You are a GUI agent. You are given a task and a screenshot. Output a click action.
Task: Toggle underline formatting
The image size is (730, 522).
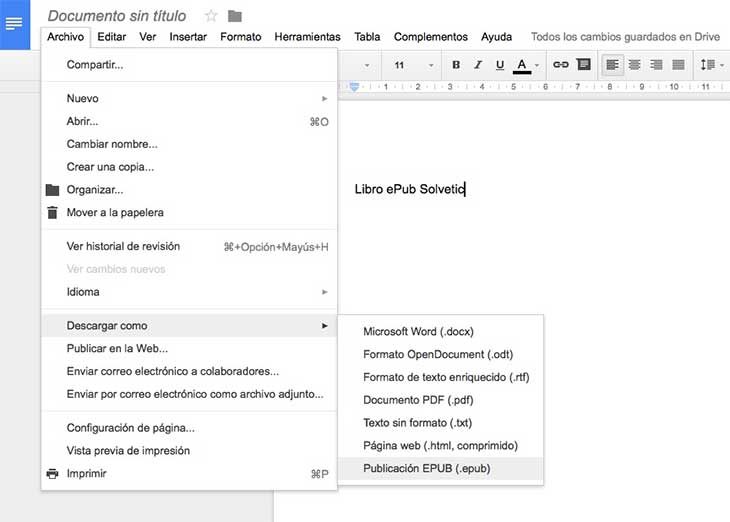point(500,65)
